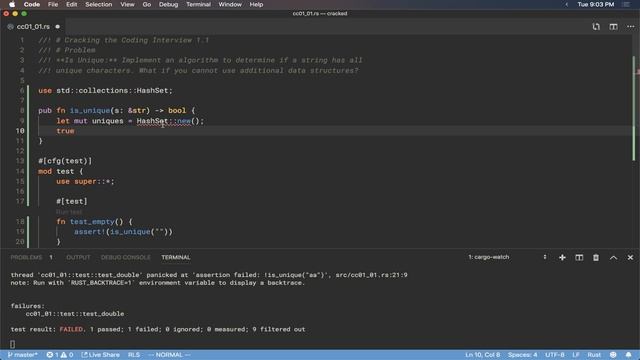Change encoding via UTF-8 indicator
The image size is (640, 360).
coord(555,355)
